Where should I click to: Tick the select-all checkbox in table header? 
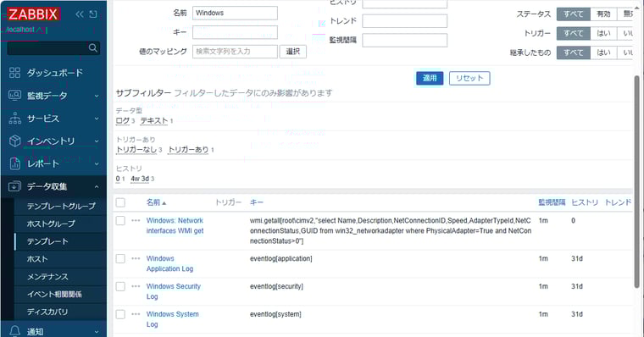pos(120,202)
